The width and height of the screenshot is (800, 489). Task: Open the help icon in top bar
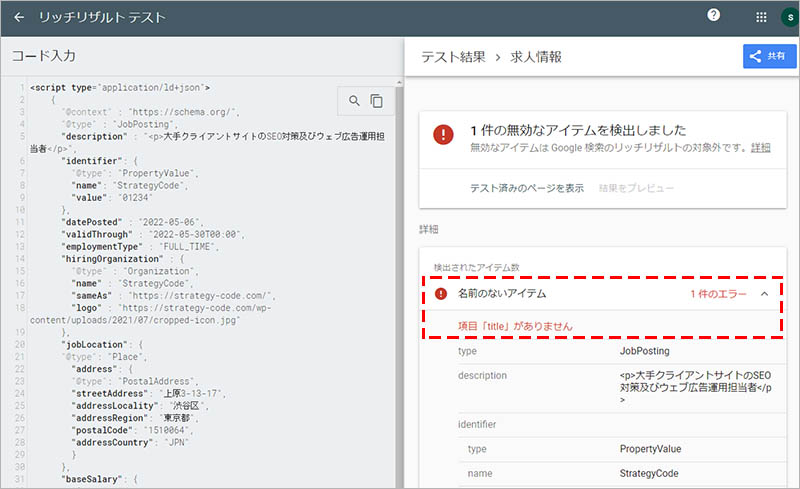(713, 15)
